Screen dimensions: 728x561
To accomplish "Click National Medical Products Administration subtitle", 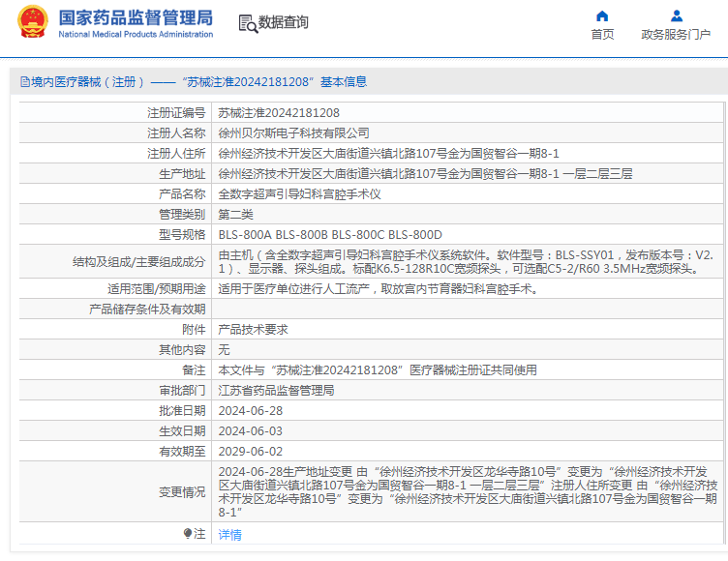I will click(x=136, y=35).
